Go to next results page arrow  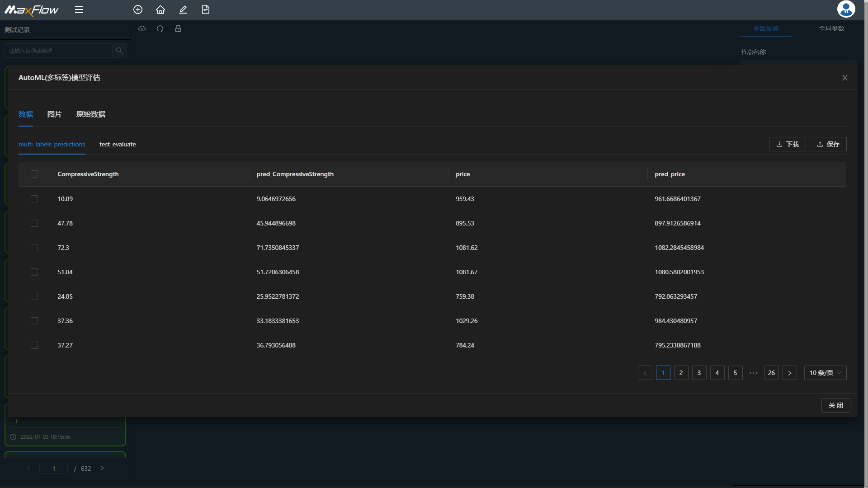[790, 373]
